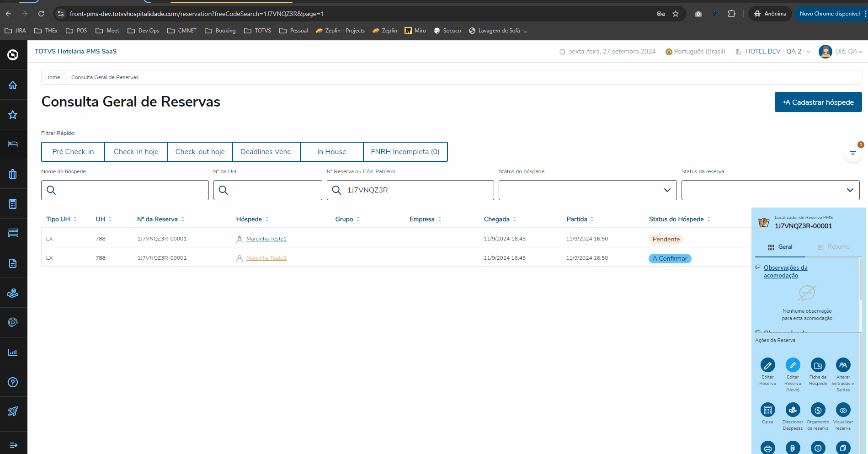Open the JIRA bookmarks folder
This screenshot has height=454, width=868.
click(15, 31)
